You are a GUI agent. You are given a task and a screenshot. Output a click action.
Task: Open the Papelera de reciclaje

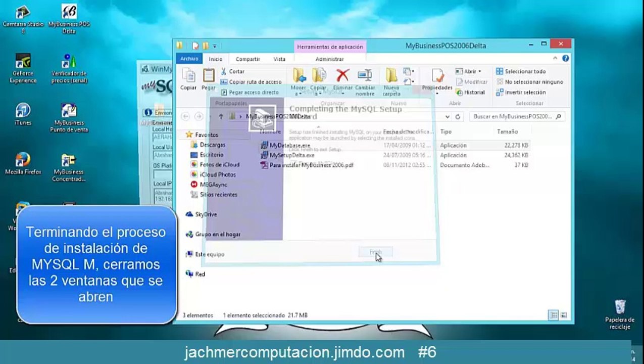coord(620,314)
